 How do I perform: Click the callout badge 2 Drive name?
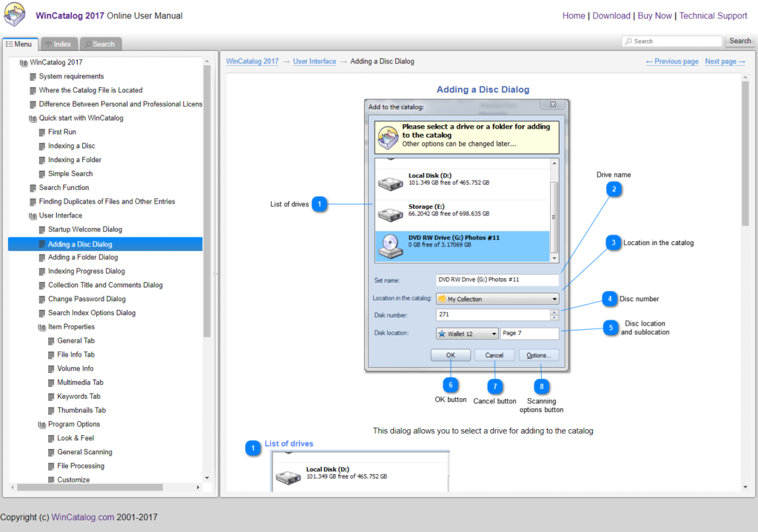(x=614, y=189)
